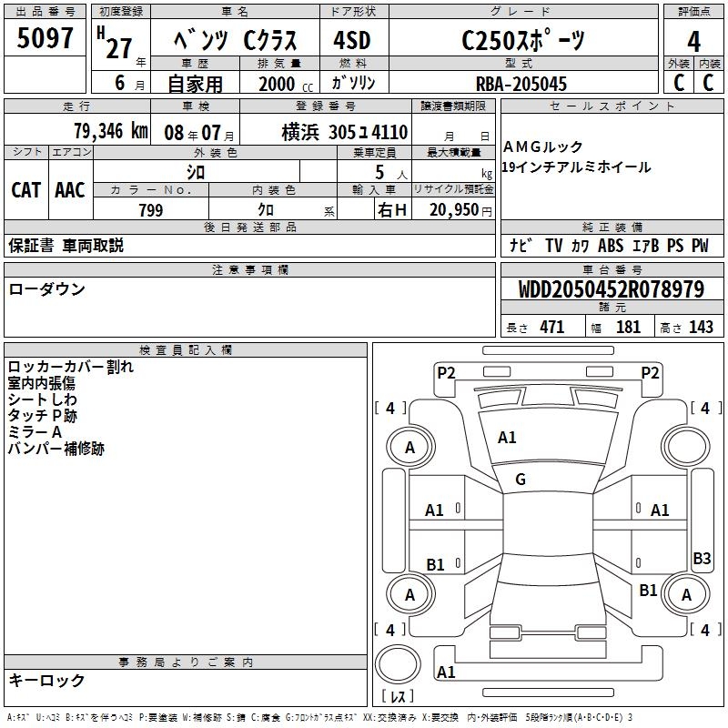This screenshot has height=728, width=728.
Task: Select inspector note シートしわ
Action: click(x=42, y=399)
